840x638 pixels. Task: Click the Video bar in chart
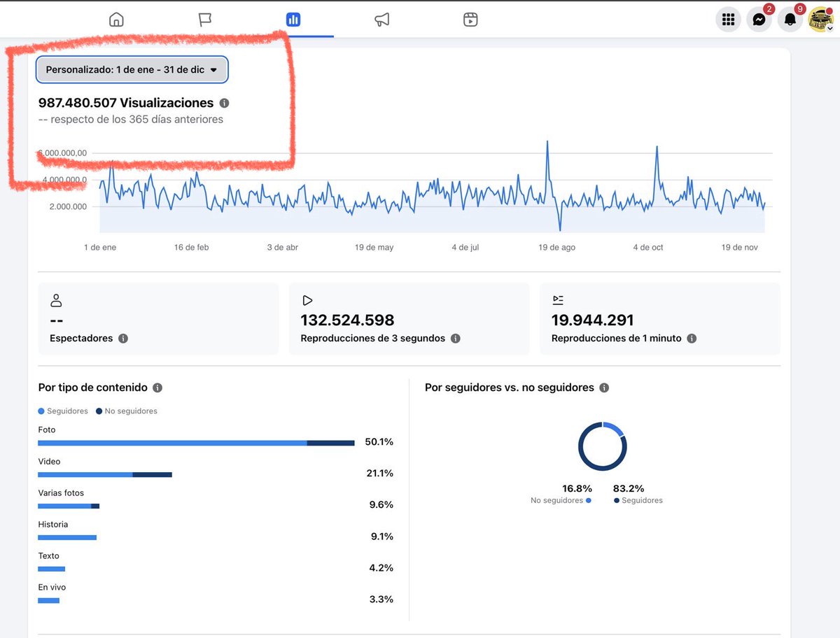(105, 474)
